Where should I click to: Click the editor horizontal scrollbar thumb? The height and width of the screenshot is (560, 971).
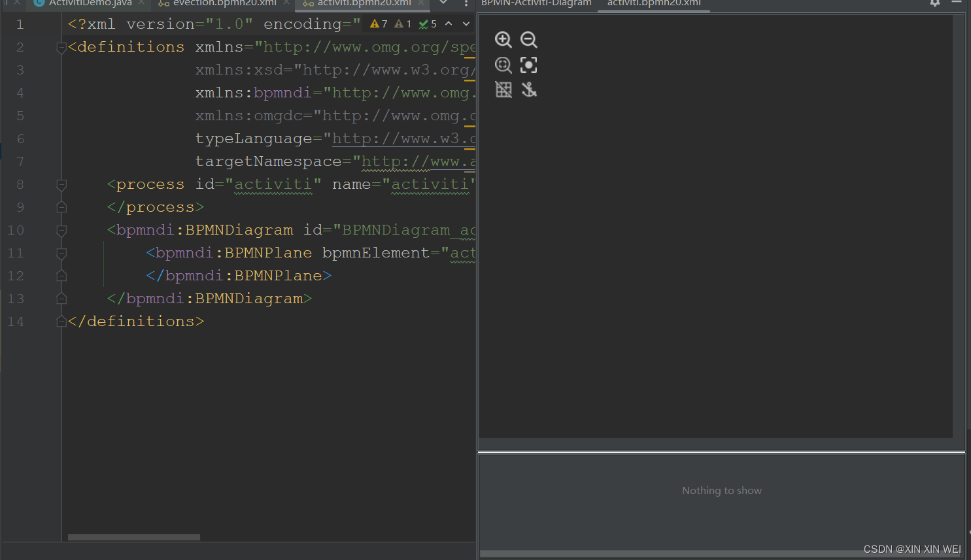coord(134,537)
